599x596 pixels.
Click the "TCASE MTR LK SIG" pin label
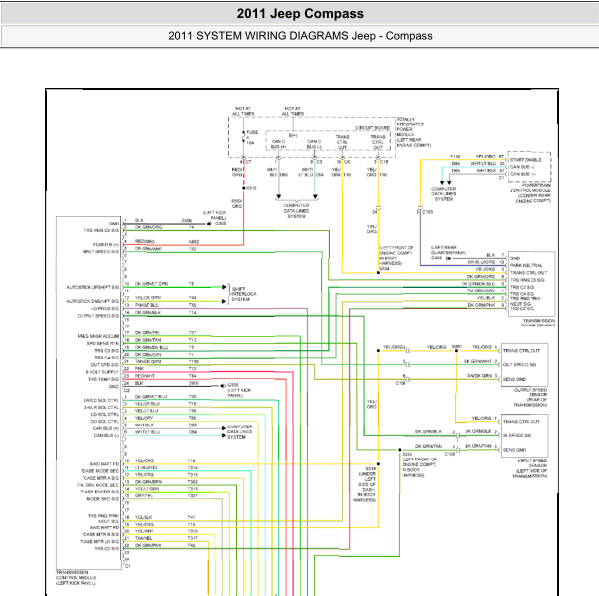point(99,541)
